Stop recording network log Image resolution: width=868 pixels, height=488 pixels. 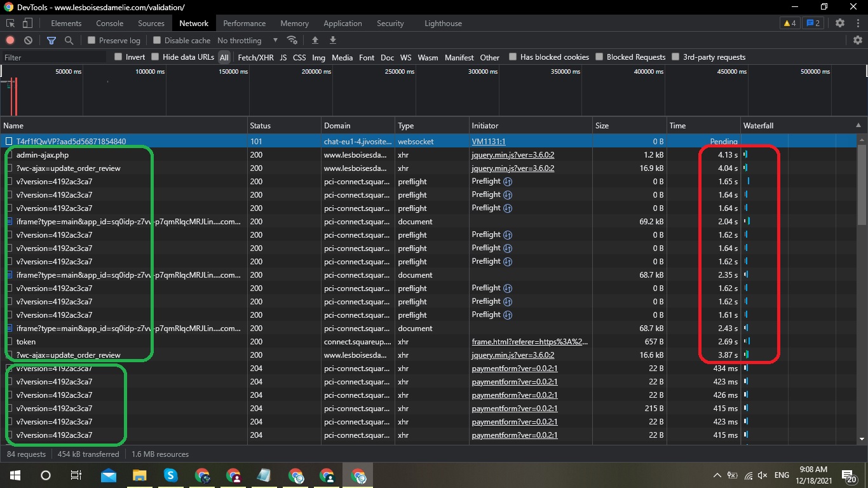pyautogui.click(x=10, y=40)
